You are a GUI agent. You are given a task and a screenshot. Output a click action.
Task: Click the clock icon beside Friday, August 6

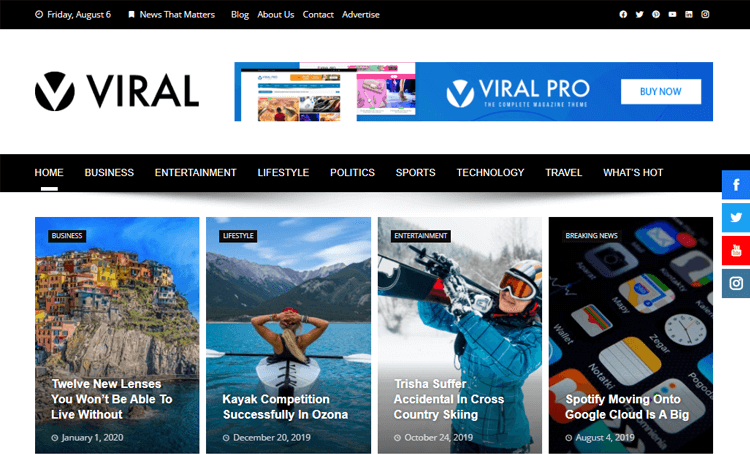[39, 14]
